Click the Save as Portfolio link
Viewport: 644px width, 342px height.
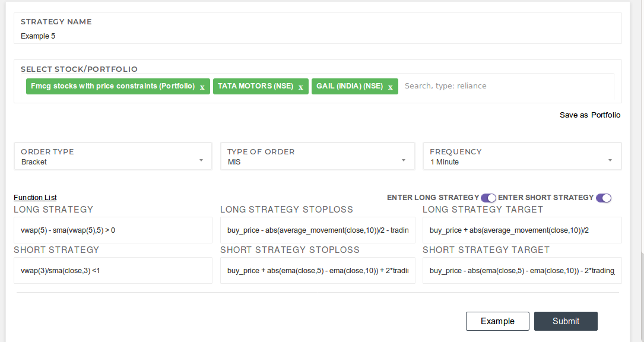click(589, 115)
